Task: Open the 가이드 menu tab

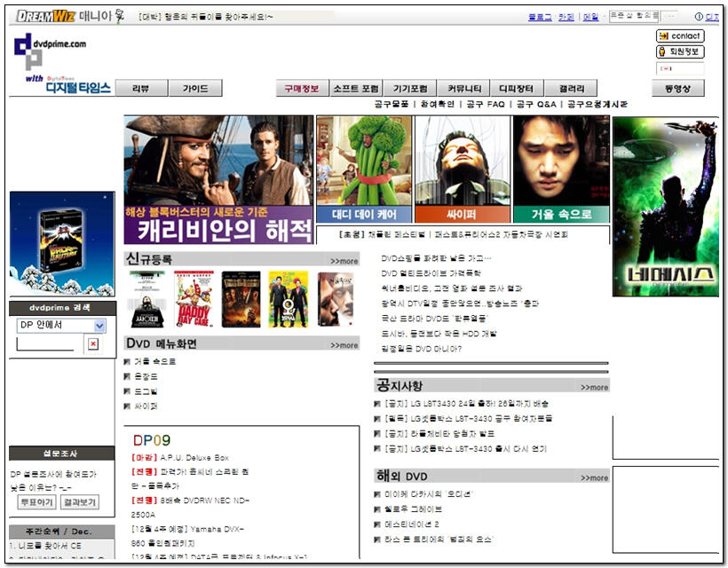Action: [x=195, y=88]
